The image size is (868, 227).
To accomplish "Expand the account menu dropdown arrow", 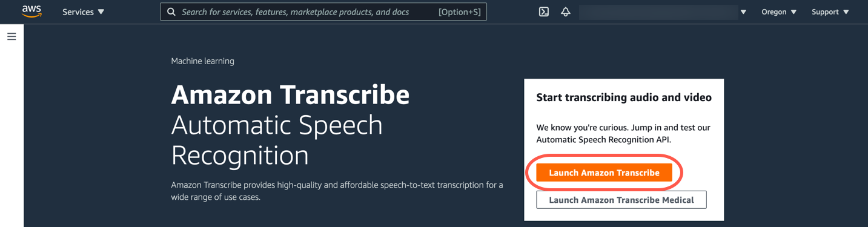I will click(x=743, y=12).
